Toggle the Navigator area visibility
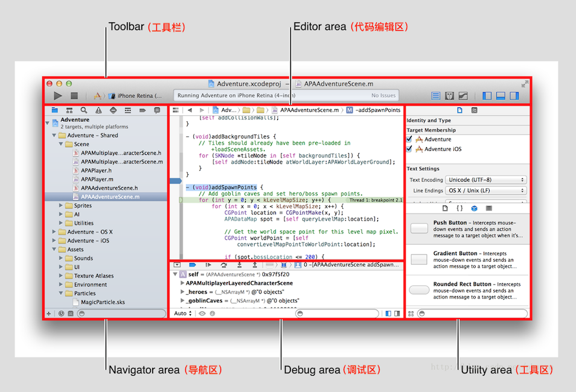This screenshot has width=576, height=392. pyautogui.click(x=487, y=96)
